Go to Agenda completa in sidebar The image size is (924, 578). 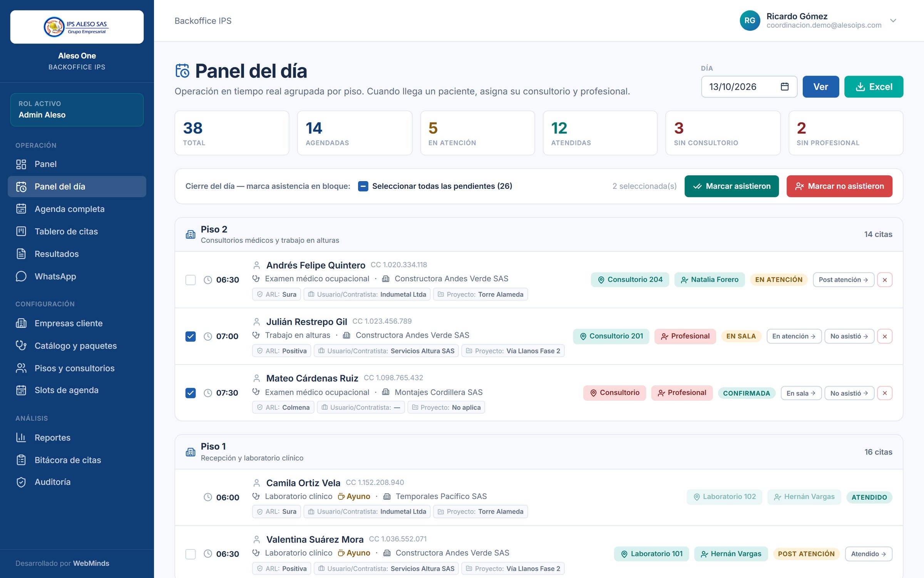point(77,209)
